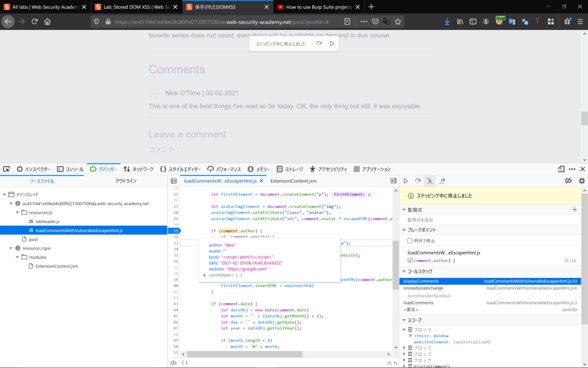Collapse the modules folder
Image resolution: width=588 pixels, height=368 pixels.
click(x=17, y=257)
